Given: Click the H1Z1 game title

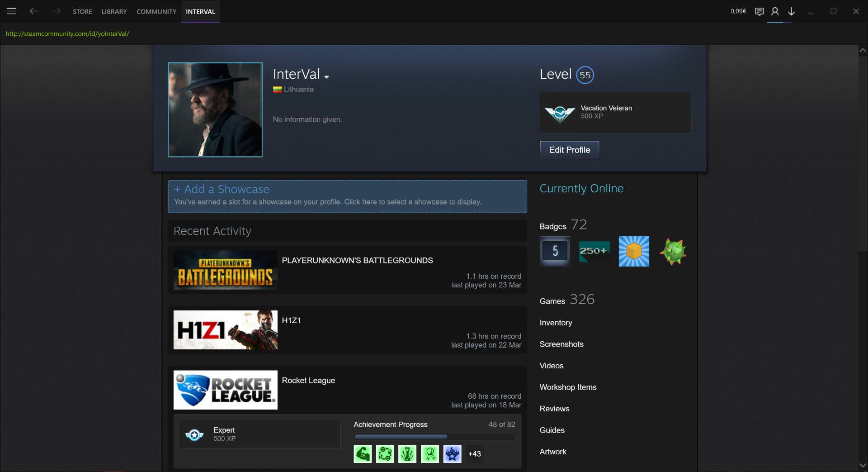Looking at the screenshot, I should [291, 320].
